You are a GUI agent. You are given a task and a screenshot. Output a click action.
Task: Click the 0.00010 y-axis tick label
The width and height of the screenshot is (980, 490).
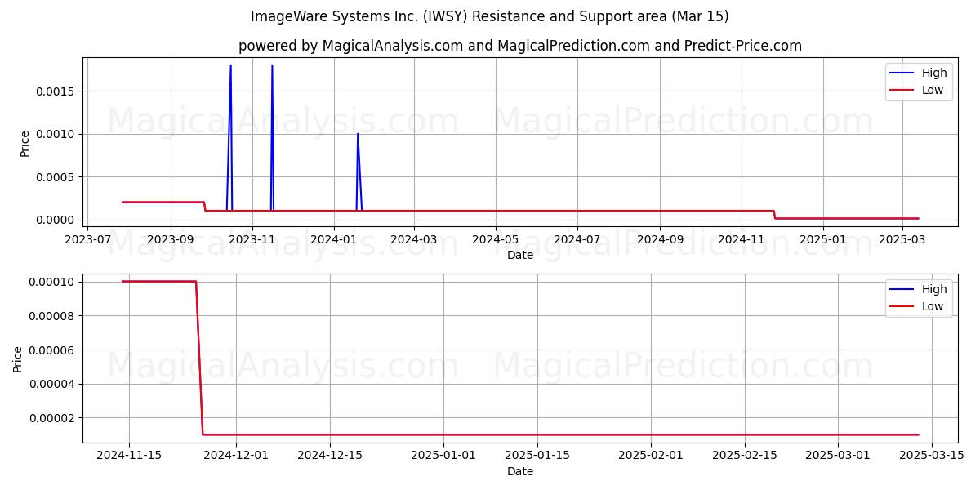click(x=52, y=282)
